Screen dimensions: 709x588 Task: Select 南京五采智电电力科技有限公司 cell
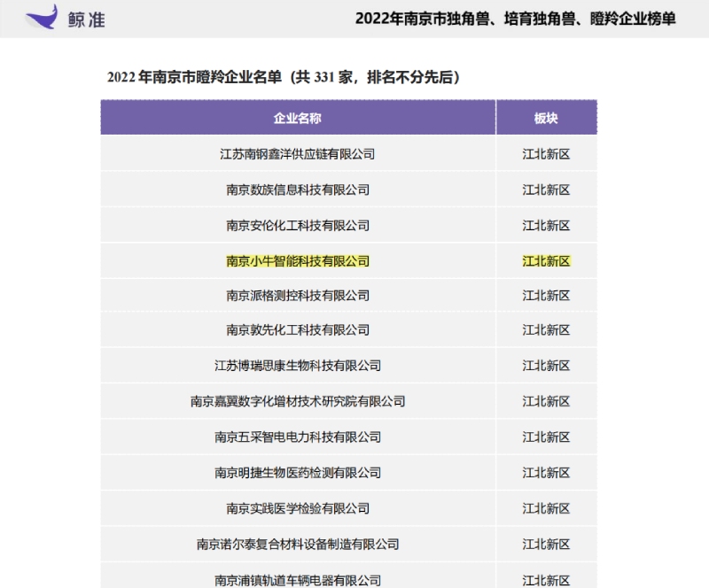pos(298,437)
